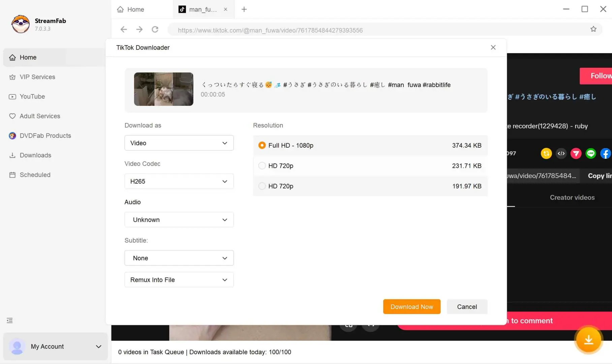The width and height of the screenshot is (612, 364).
Task: Click Copy link on TikTok page
Action: tap(600, 176)
